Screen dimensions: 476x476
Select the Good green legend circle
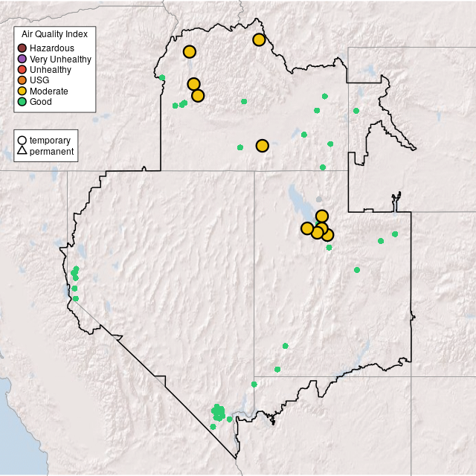(22, 101)
